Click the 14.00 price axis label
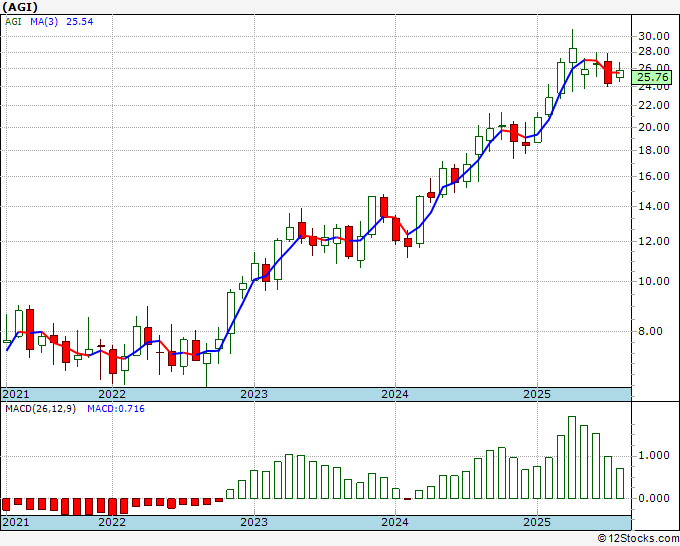The height and width of the screenshot is (546, 680). tap(653, 206)
